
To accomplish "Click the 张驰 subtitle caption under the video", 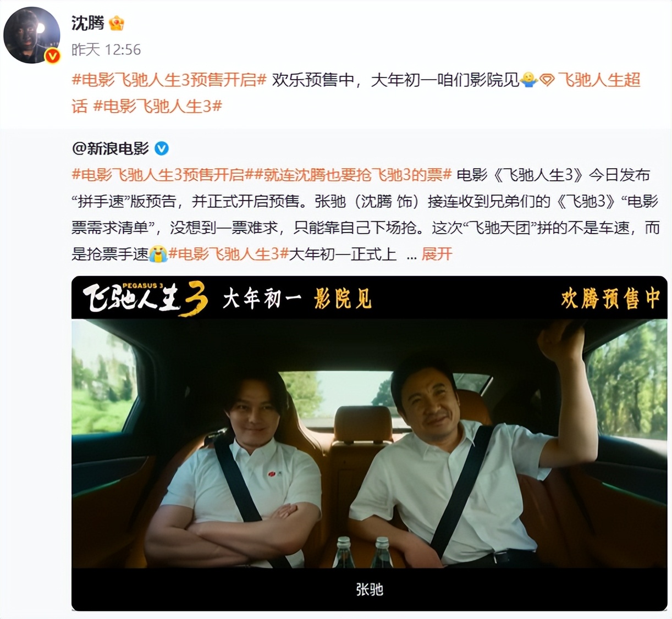I will click(x=369, y=589).
